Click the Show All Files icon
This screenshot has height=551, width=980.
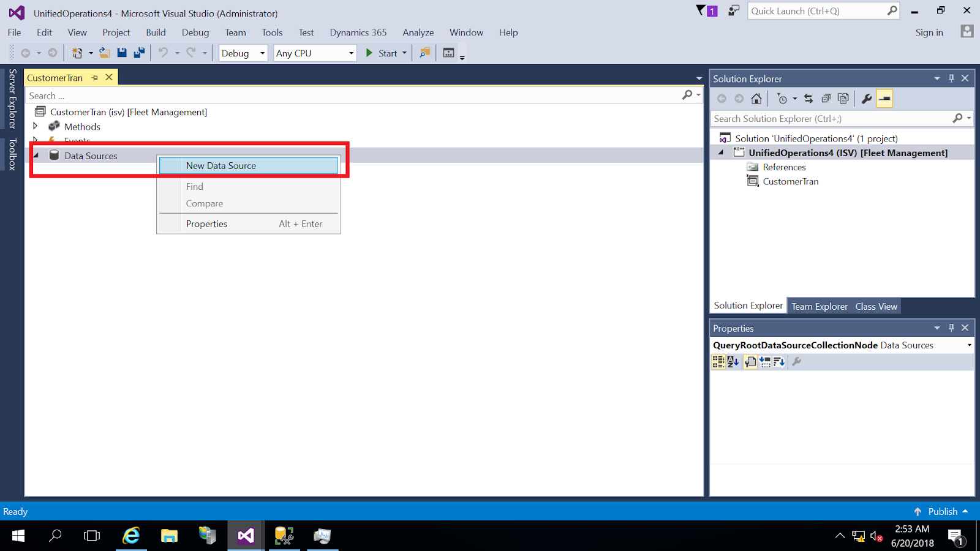point(843,99)
